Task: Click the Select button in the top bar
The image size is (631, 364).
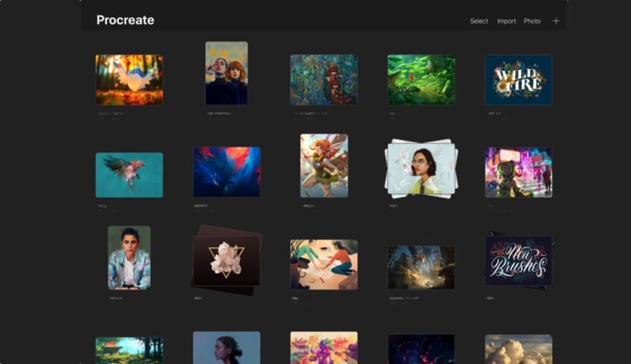Action: pos(479,21)
